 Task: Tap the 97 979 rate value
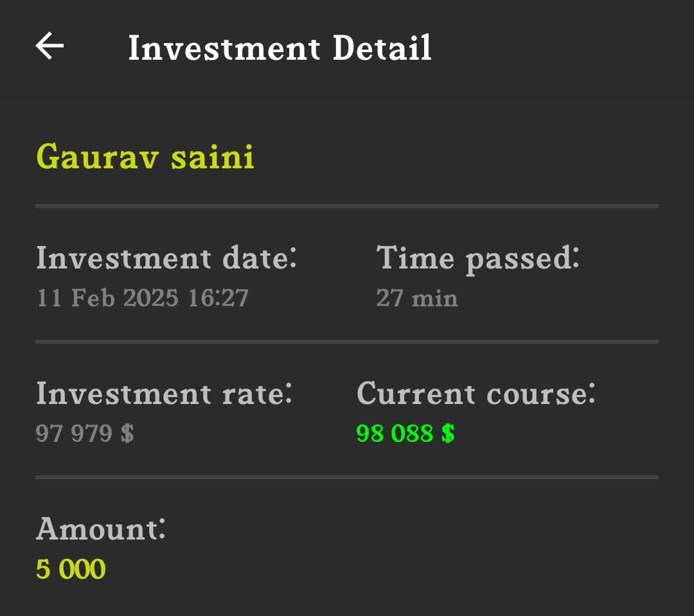[x=74, y=434]
